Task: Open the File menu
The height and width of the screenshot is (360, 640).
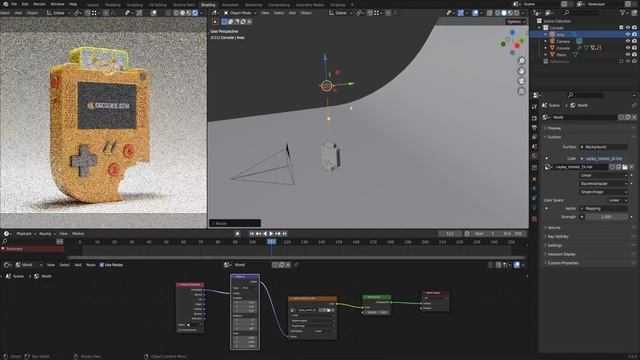Action: click(x=14, y=4)
